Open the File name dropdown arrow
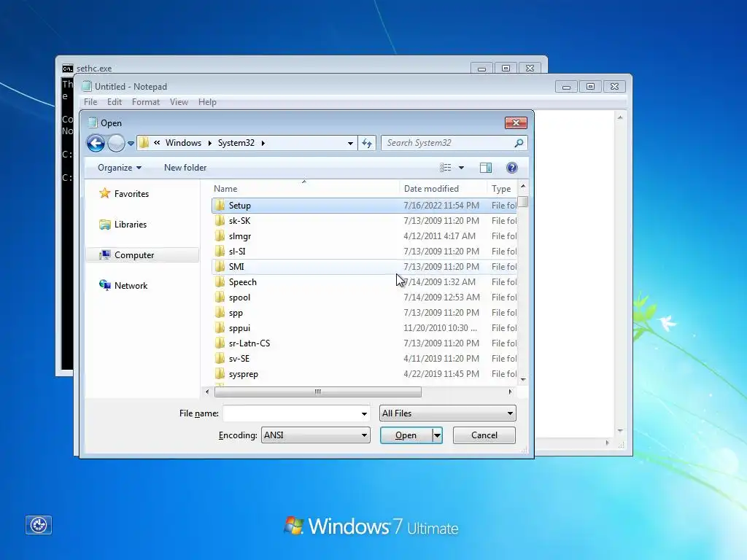The image size is (747, 560). click(x=365, y=414)
